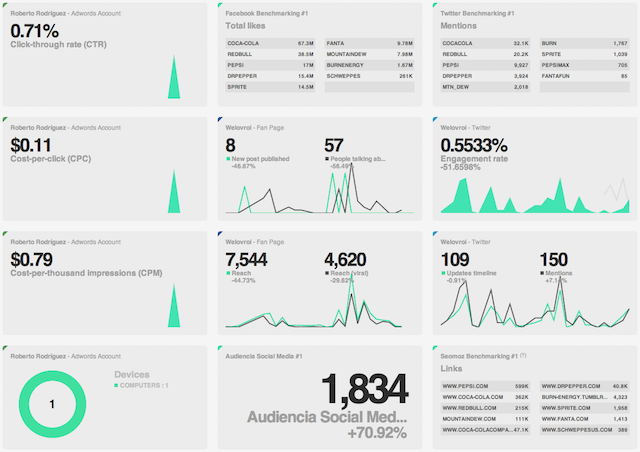Select the DRPEPPER 15.4M row
640x452 pixels.
coord(270,76)
